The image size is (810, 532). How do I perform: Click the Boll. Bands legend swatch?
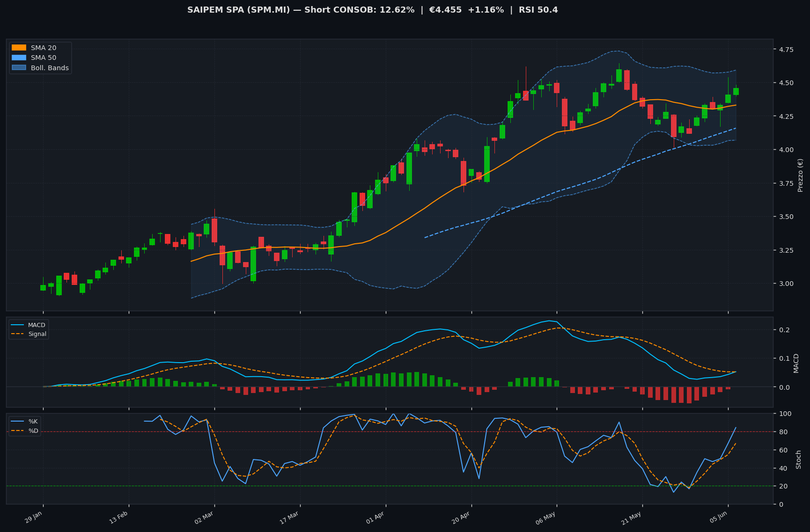19,68
